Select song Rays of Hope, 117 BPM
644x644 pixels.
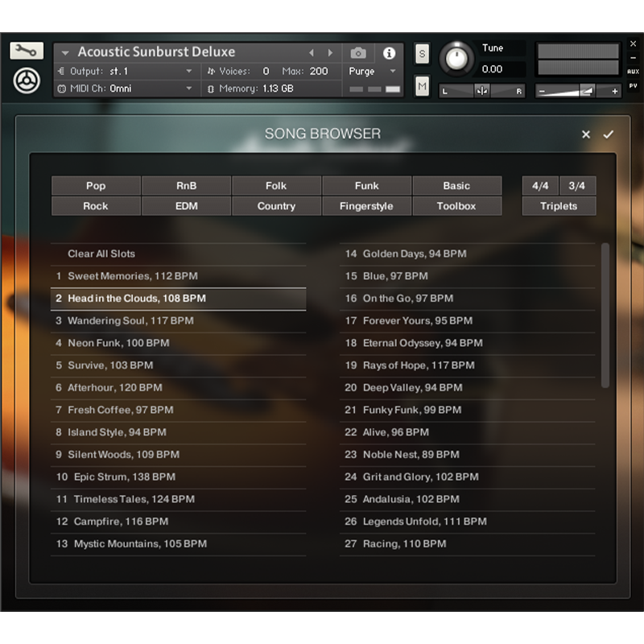point(468,365)
